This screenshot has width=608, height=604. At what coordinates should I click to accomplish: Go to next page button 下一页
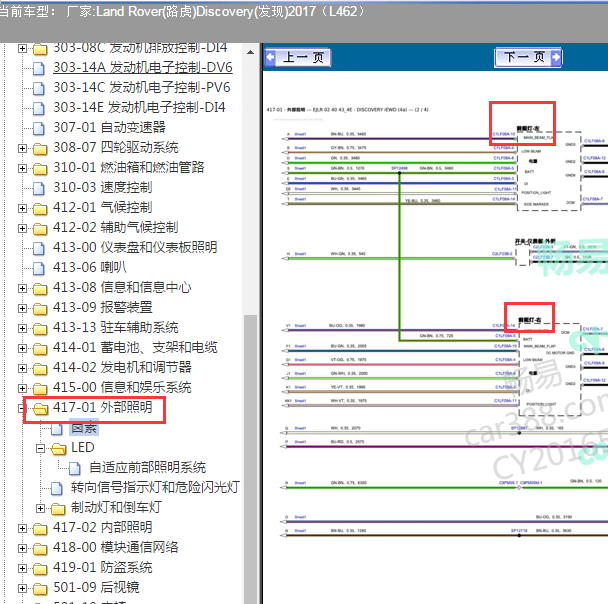528,57
